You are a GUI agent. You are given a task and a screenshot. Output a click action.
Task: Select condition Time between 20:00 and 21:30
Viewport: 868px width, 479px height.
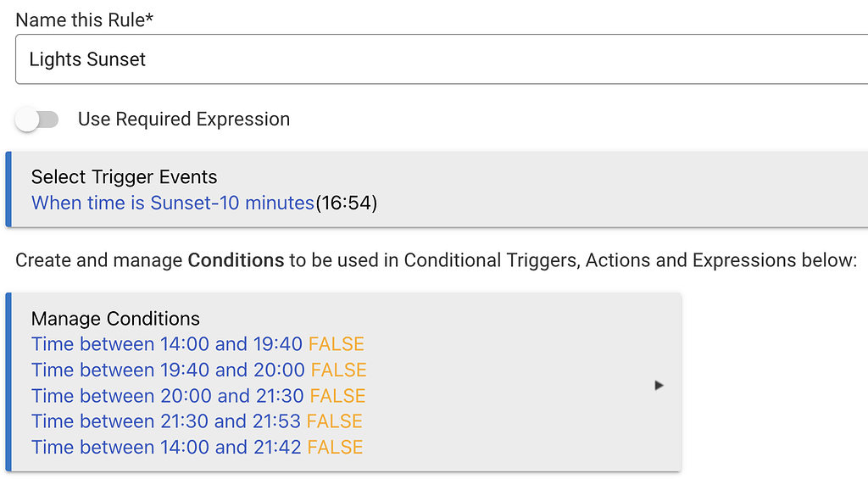coord(168,396)
